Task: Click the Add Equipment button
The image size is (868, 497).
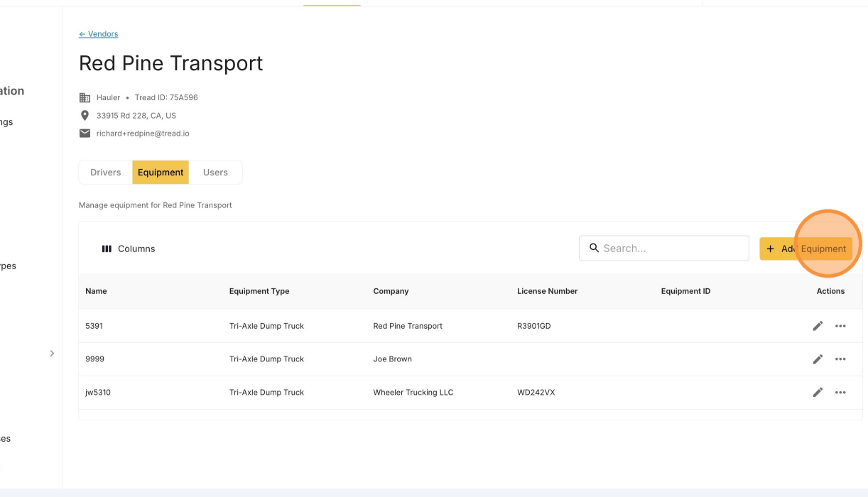Action: click(x=805, y=248)
